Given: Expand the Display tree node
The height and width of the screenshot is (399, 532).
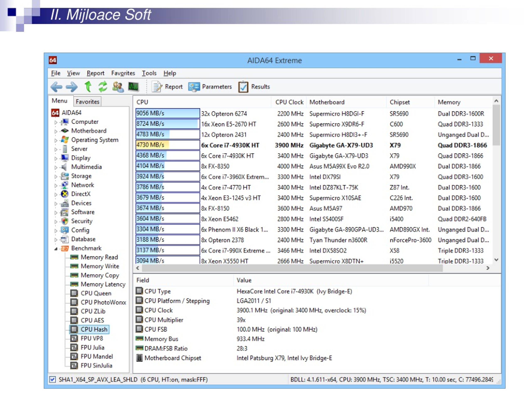Looking at the screenshot, I should 56,158.
